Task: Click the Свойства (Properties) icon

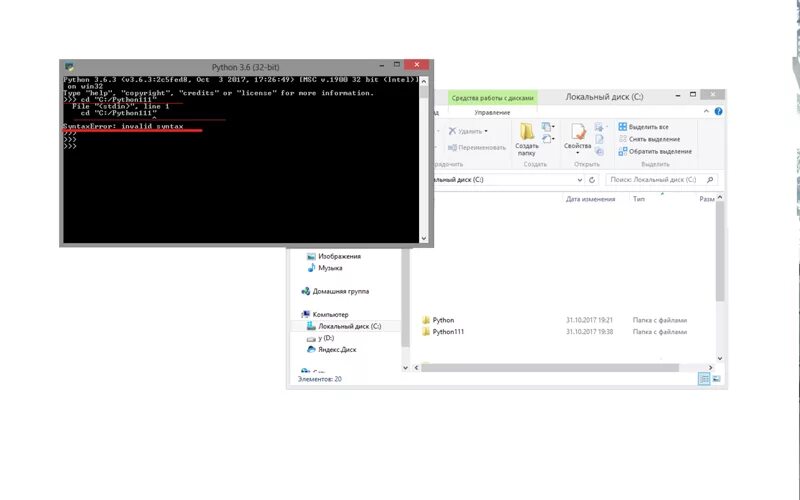Action: [578, 132]
